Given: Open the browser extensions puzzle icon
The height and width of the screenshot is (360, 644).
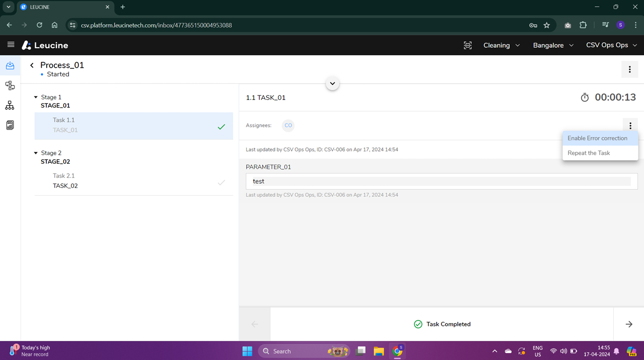Looking at the screenshot, I should tap(583, 25).
